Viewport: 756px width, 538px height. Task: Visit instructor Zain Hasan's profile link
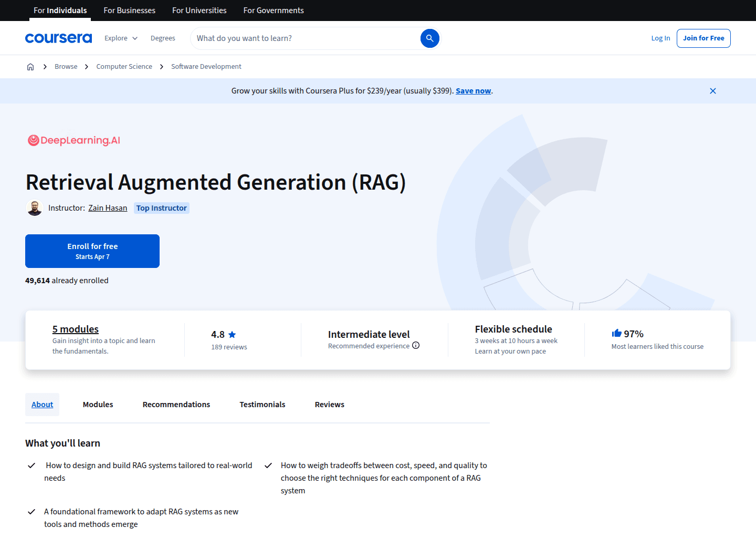pyautogui.click(x=107, y=208)
